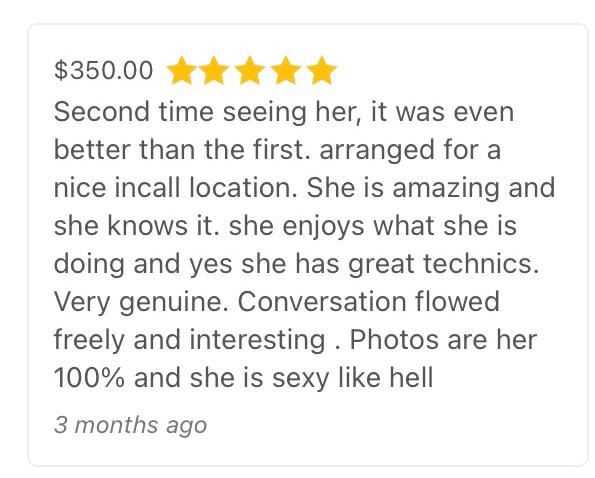This screenshot has height=478, width=595.
Task: Click the "3 months ago" timestamp
Action: coord(131,425)
